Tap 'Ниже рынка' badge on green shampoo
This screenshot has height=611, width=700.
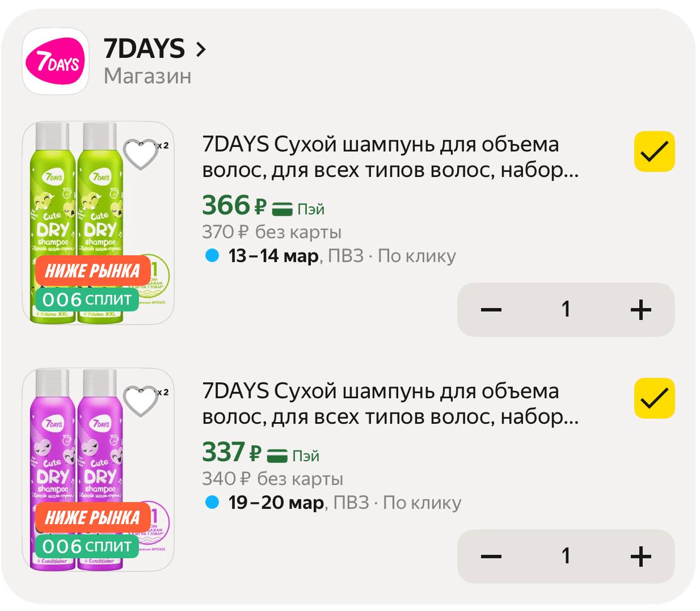92,271
